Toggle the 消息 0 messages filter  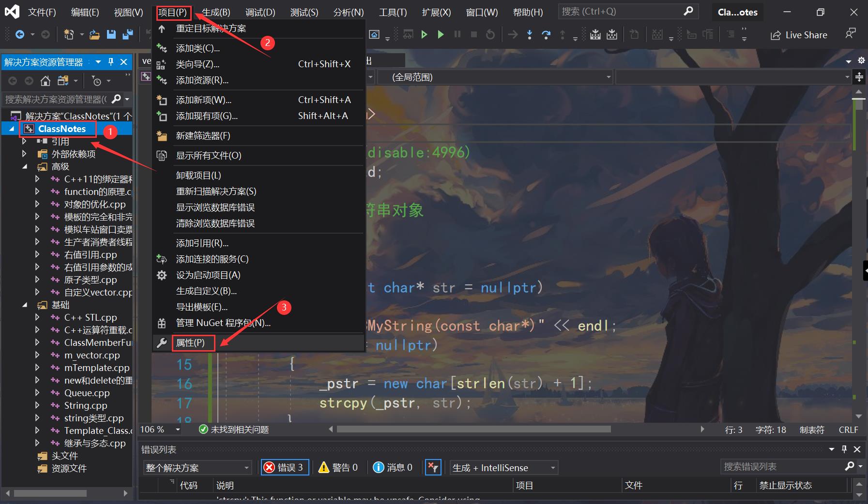(x=393, y=467)
